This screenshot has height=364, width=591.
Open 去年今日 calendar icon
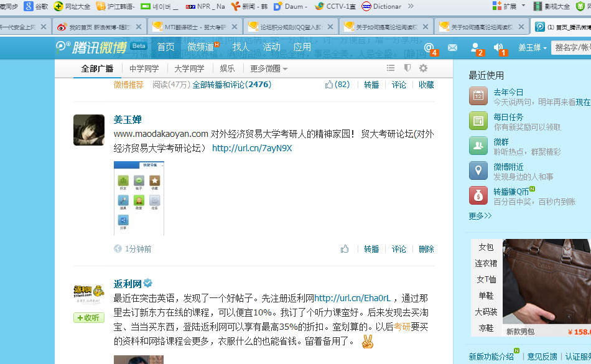478,96
